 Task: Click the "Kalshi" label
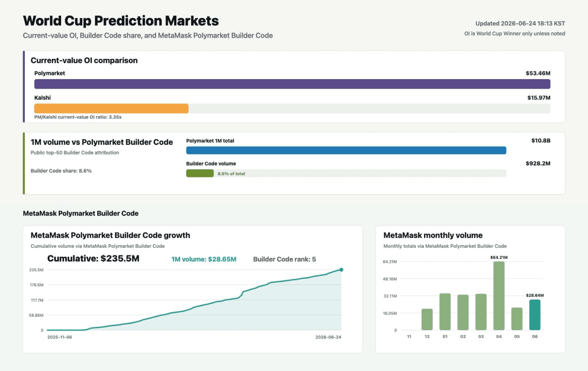click(42, 98)
